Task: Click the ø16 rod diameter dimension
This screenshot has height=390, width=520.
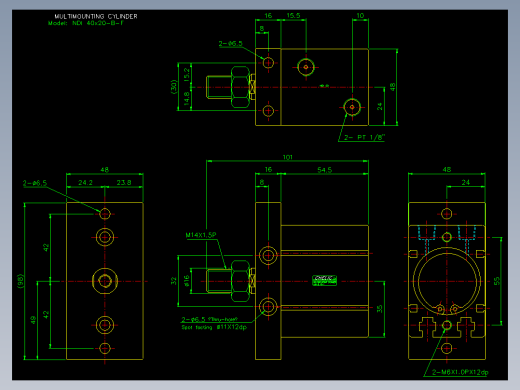Action: pyautogui.click(x=187, y=281)
